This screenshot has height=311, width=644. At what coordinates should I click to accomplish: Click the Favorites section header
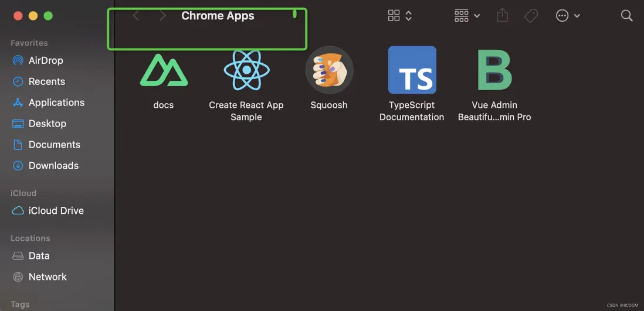[x=29, y=43]
